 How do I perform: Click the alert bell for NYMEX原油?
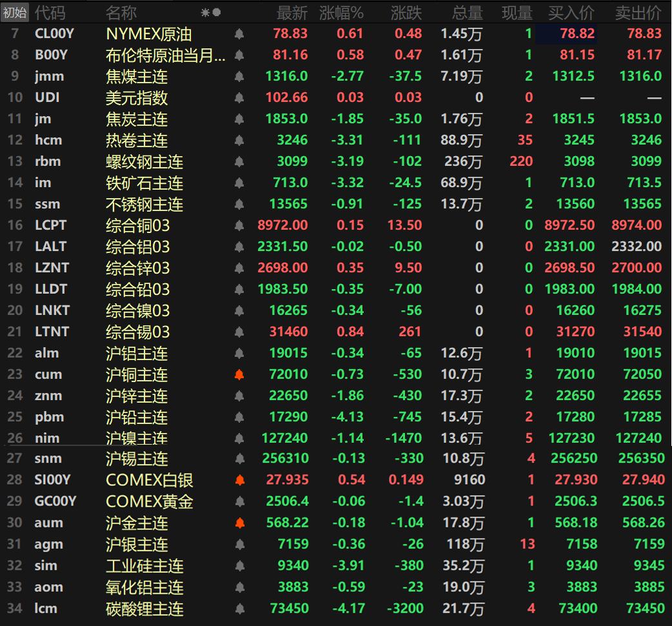click(239, 34)
